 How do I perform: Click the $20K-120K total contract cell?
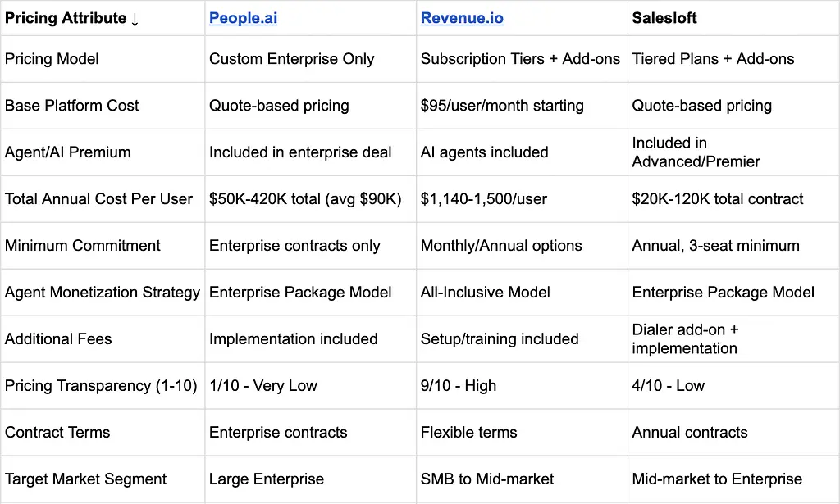[718, 199]
